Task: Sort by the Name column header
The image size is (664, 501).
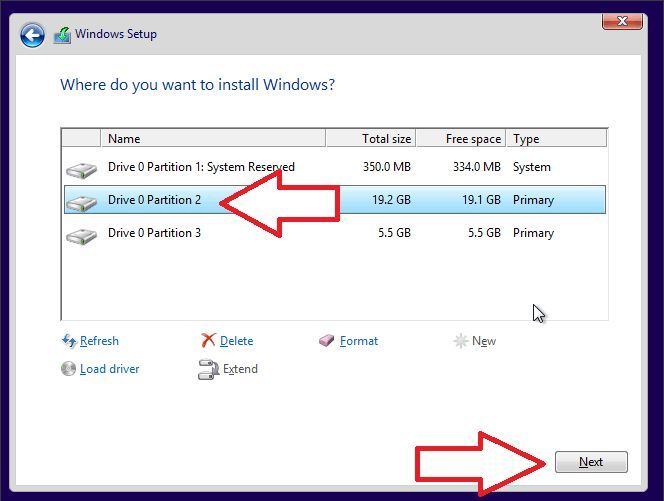Action: point(213,138)
